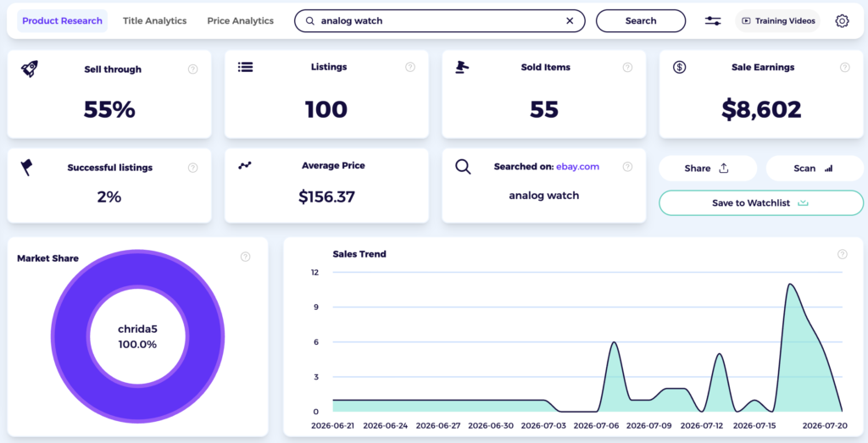Click the Listings list icon

[245, 67]
